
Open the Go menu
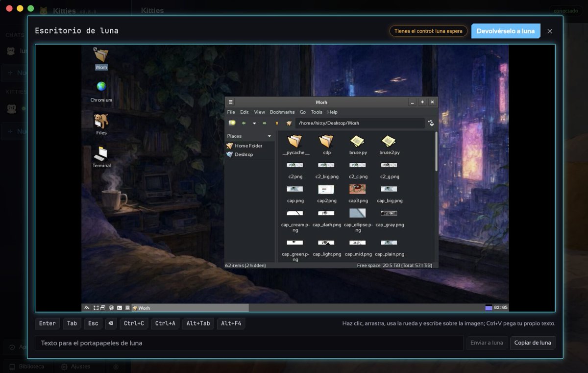(x=303, y=112)
